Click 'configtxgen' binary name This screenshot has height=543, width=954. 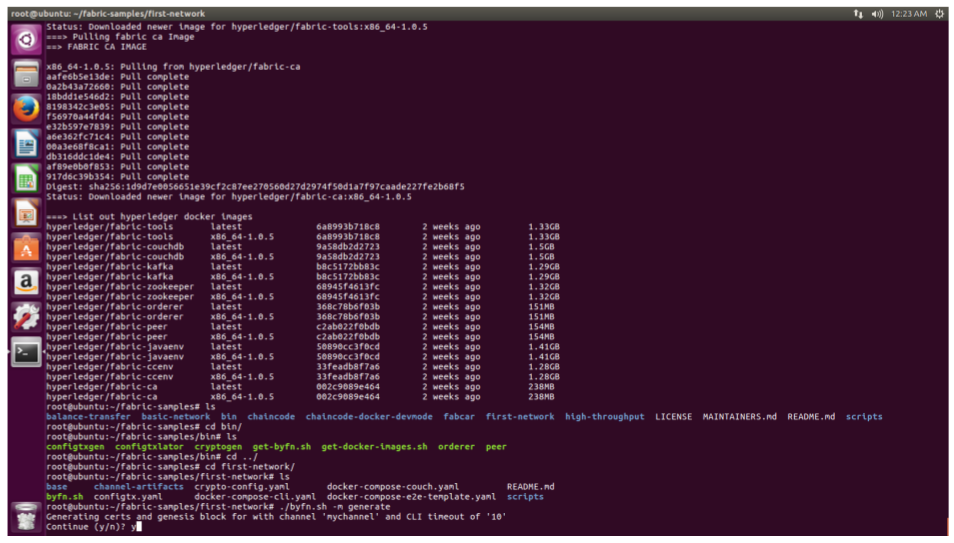[75, 446]
